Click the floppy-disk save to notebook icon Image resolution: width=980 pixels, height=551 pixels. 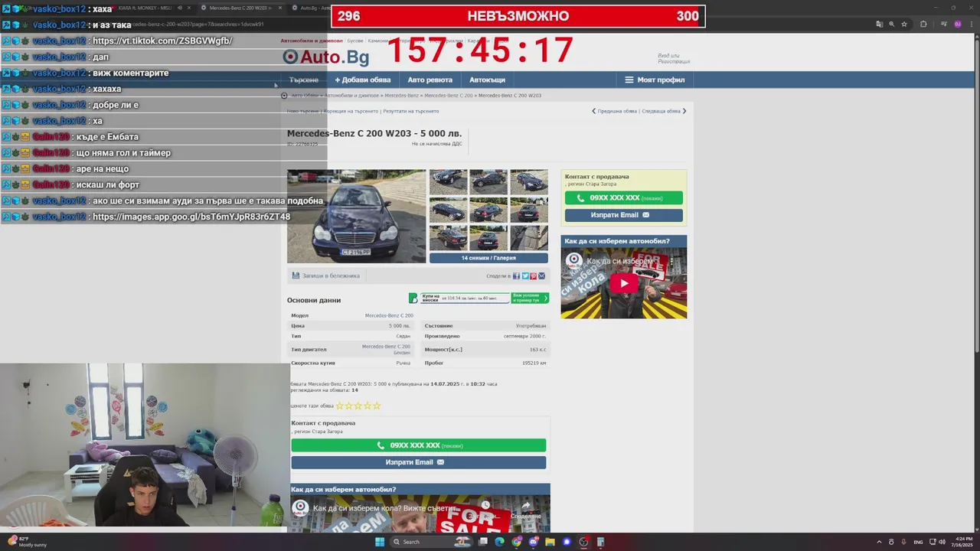point(296,275)
